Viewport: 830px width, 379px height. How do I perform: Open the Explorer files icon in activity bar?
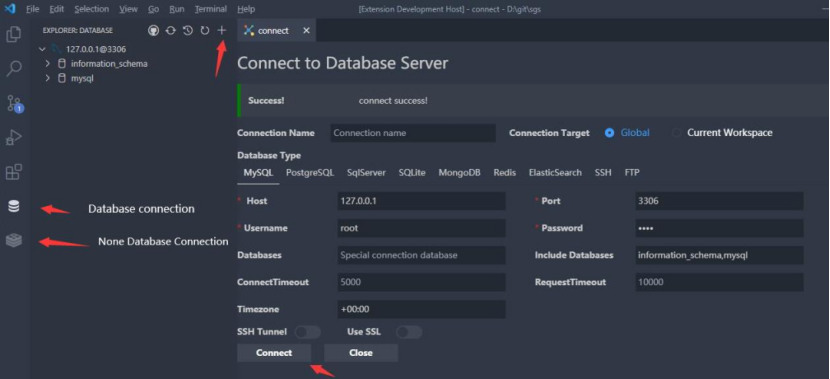click(14, 34)
